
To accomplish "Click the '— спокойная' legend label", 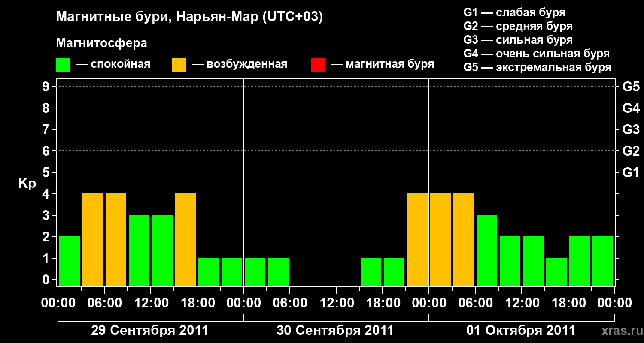I will pyautogui.click(x=113, y=64).
